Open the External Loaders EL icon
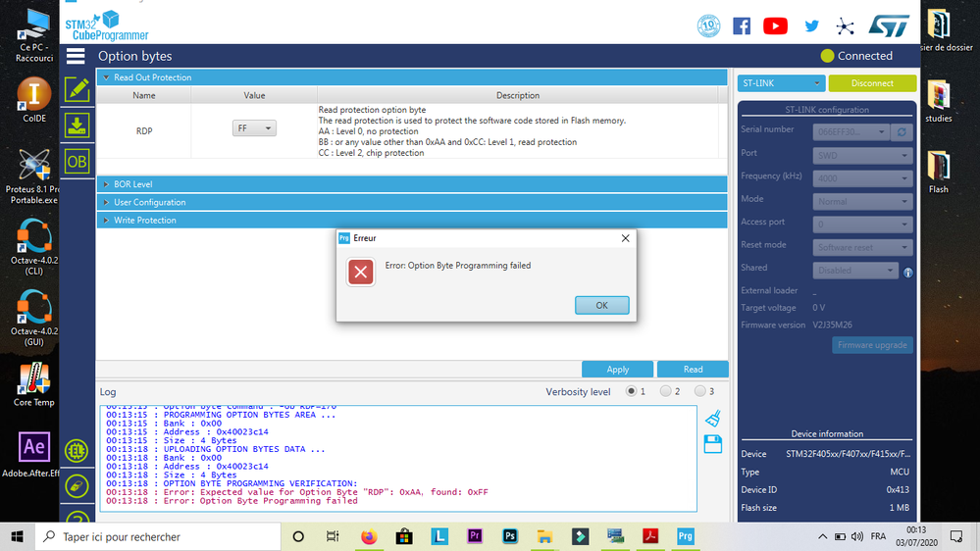Screen dimensions: 980x551 tap(77, 450)
